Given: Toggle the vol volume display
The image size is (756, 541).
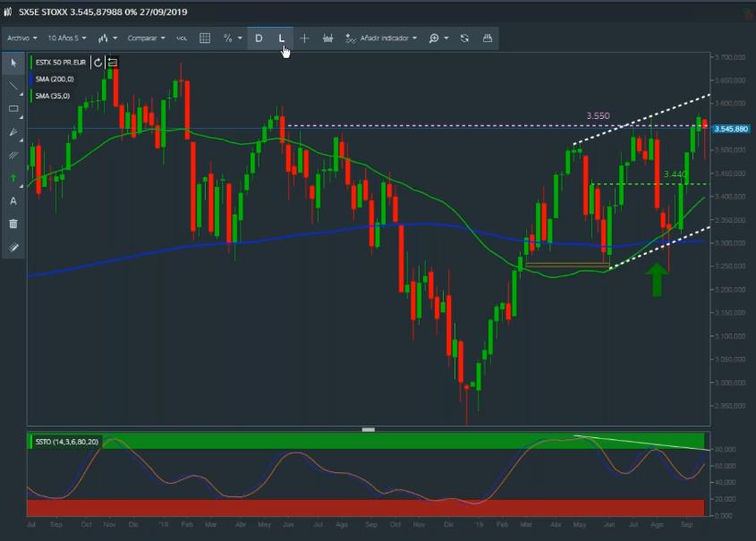Looking at the screenshot, I should (x=182, y=38).
